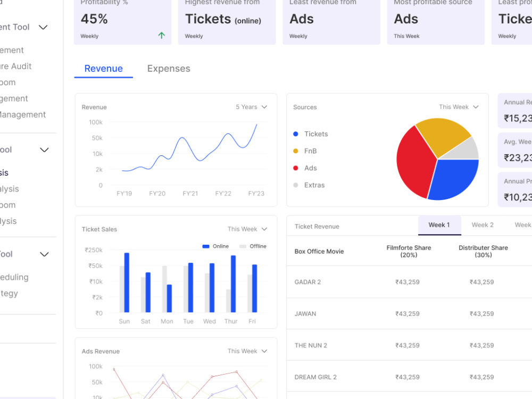
Task: Select the Week 2 tab in Ticket Revenue
Action: (x=483, y=225)
